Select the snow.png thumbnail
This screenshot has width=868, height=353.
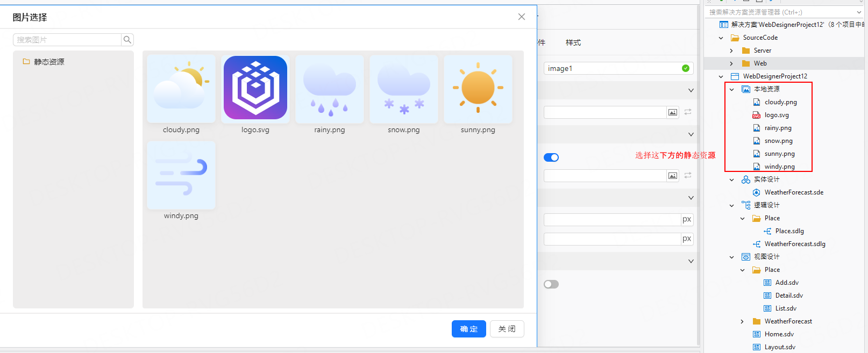coord(404,89)
